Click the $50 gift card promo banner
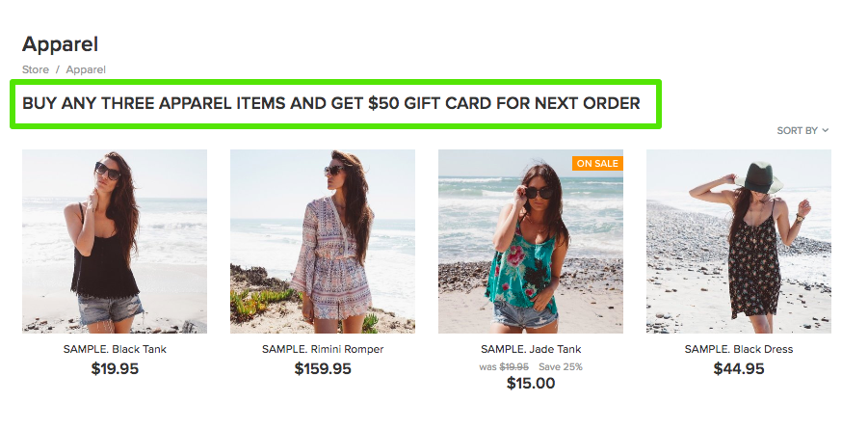This screenshot has height=429, width=868. tap(331, 104)
